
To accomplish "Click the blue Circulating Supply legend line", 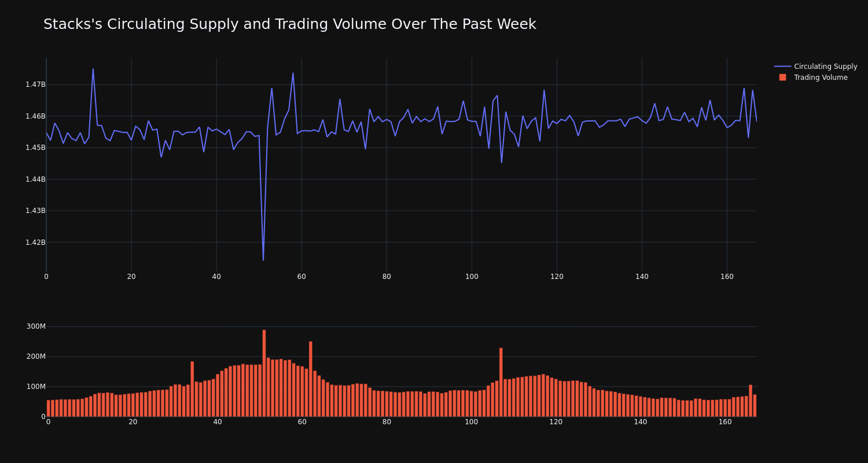I will pos(782,67).
